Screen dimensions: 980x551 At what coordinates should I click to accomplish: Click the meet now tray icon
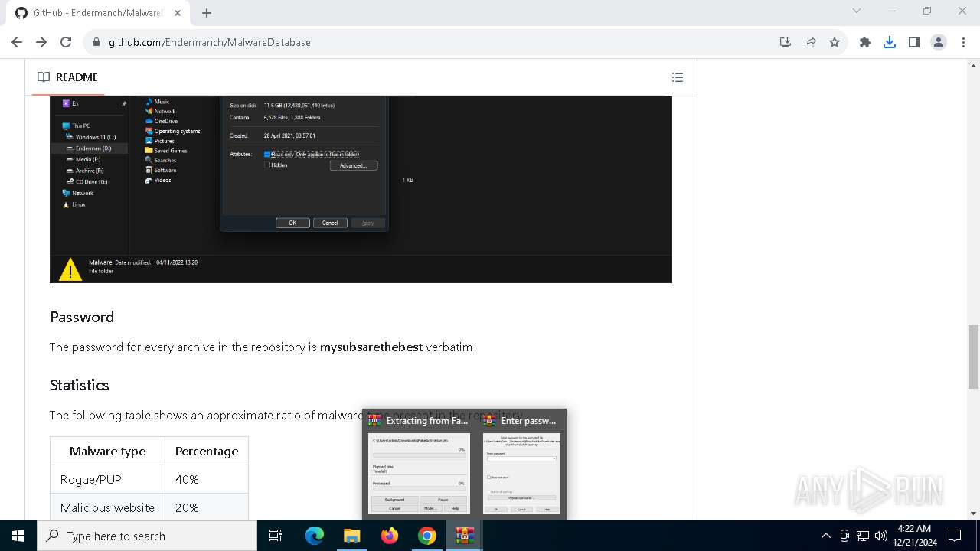pyautogui.click(x=844, y=536)
